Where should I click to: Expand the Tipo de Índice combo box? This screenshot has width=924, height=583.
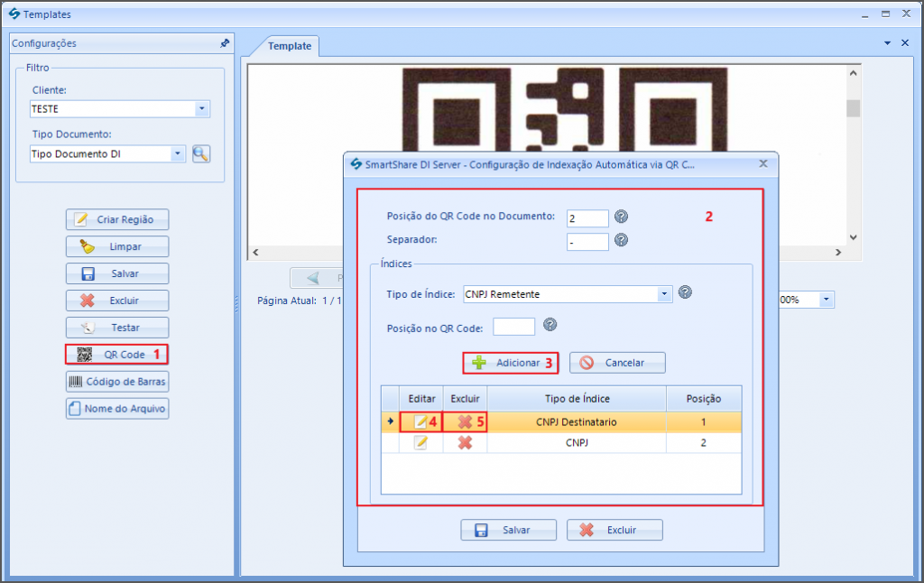(664, 293)
